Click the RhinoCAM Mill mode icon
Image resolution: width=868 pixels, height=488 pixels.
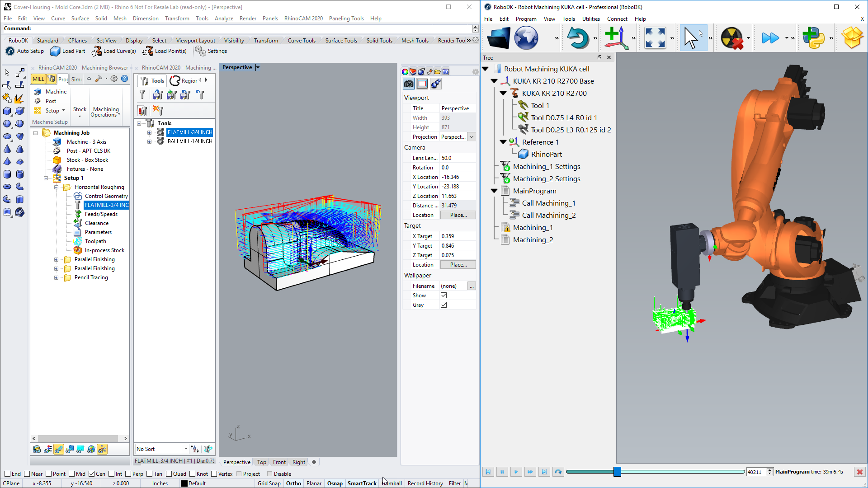point(38,80)
